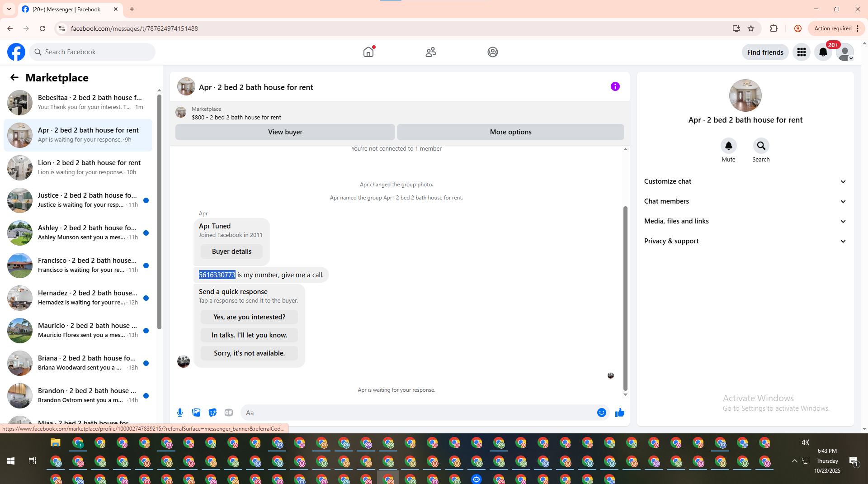Bookmark this tab with the star icon
Viewport: 868px width, 484px height.
click(751, 28)
